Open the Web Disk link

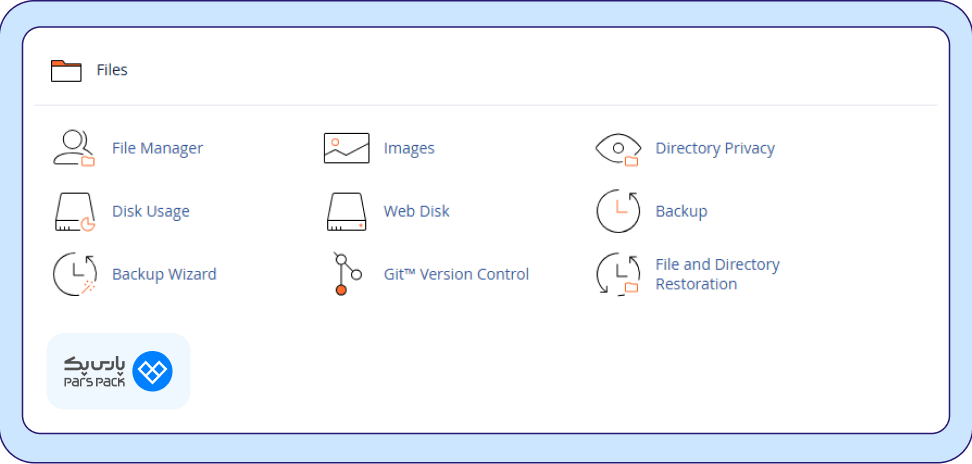417,211
